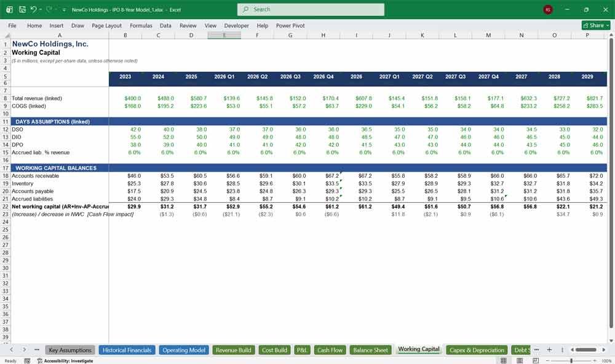Viewport: 615px width, 364px height.
Task: Open the Help ribbon tab
Action: tap(263, 25)
